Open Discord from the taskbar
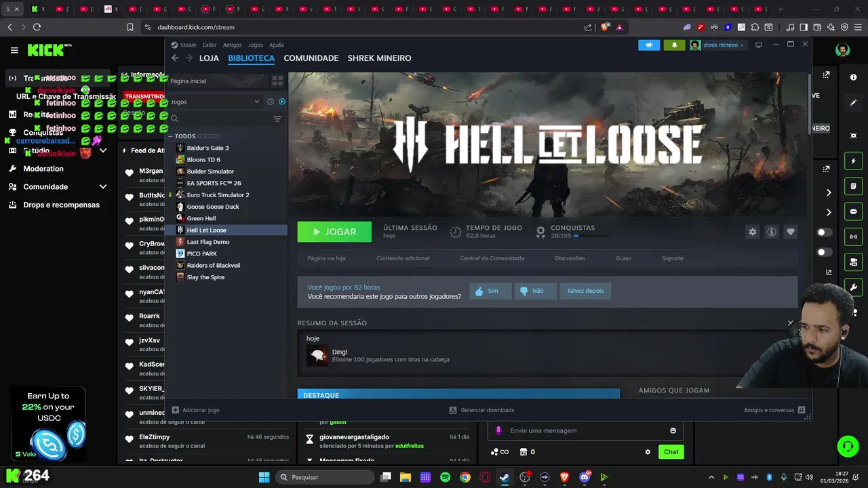This screenshot has width=868, height=488. (x=585, y=477)
